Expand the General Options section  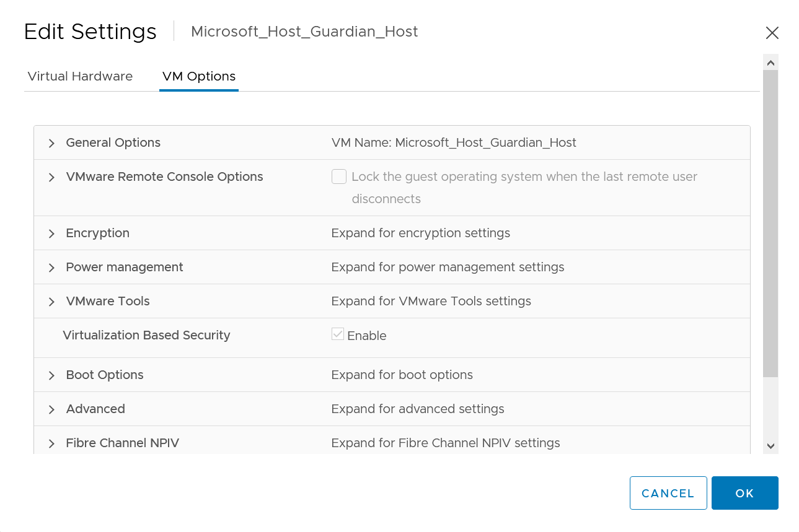[51, 143]
